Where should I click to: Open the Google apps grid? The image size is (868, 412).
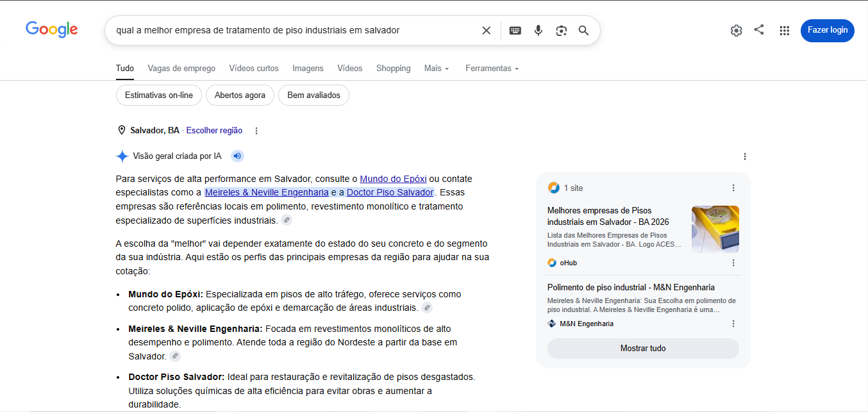click(x=784, y=30)
